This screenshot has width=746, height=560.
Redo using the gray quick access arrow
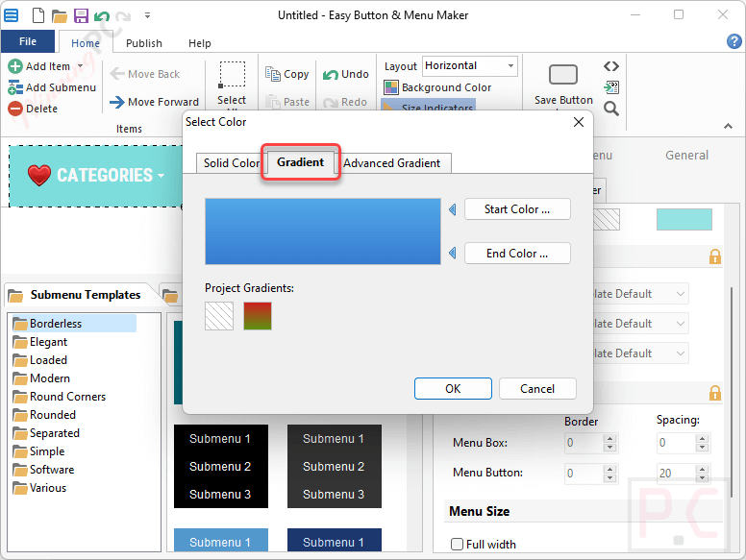[x=123, y=16]
